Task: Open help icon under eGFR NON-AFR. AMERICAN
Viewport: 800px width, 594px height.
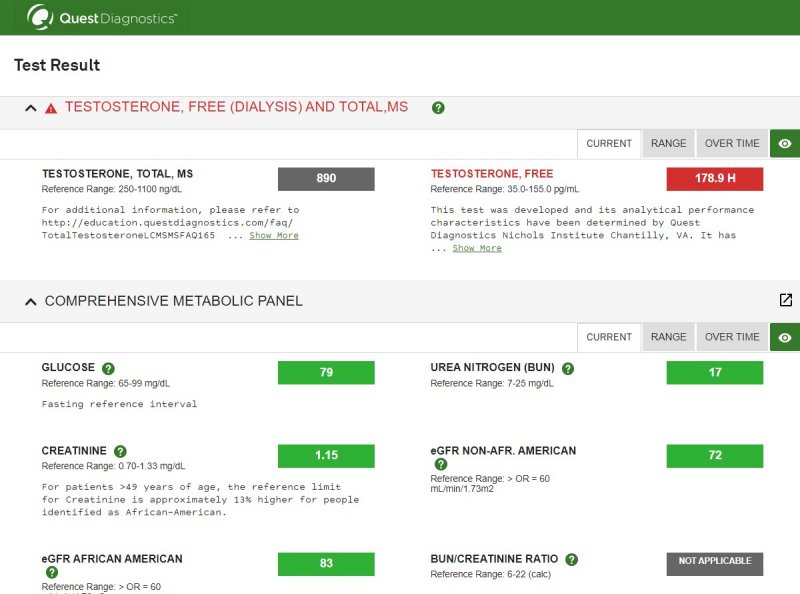Action: tap(441, 464)
